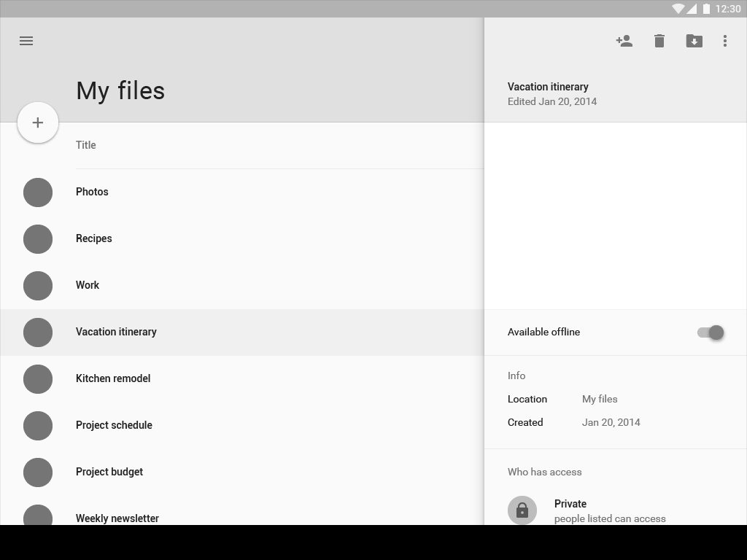The width and height of the screenshot is (747, 560).
Task: Click the Recipes item icon circle
Action: [x=38, y=239]
